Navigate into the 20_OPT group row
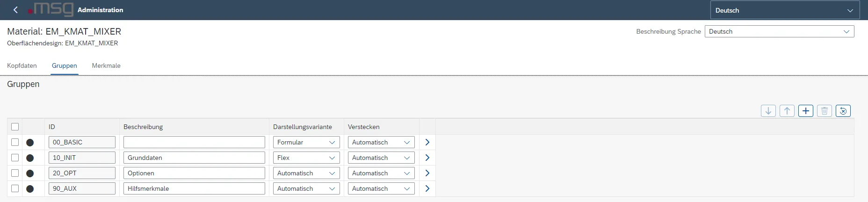This screenshot has width=868, height=202. point(427,173)
